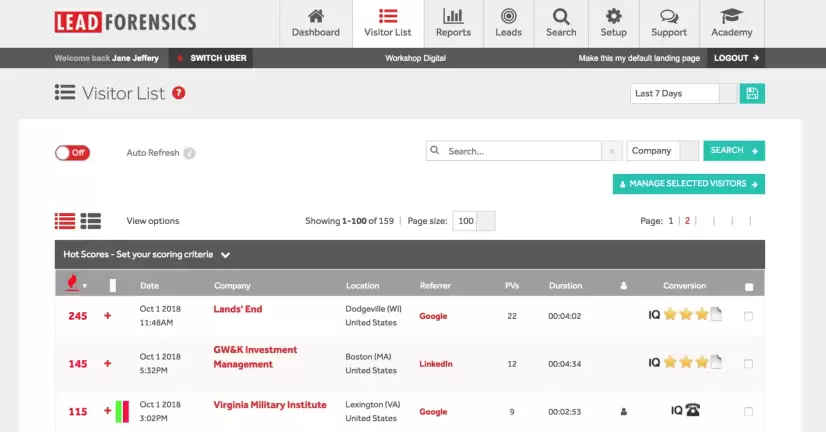This screenshot has height=432, width=826.
Task: Click the document icon in the GW&K row
Action: click(716, 362)
